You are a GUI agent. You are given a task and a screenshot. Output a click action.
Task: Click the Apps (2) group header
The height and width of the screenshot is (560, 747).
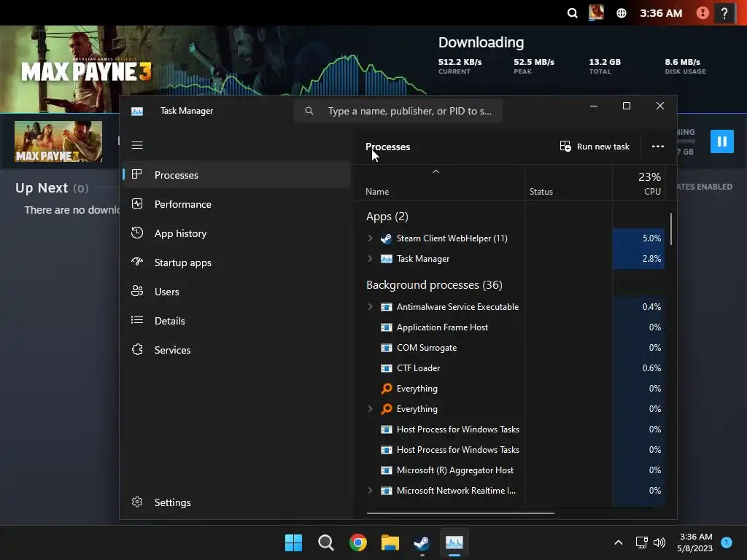(387, 217)
